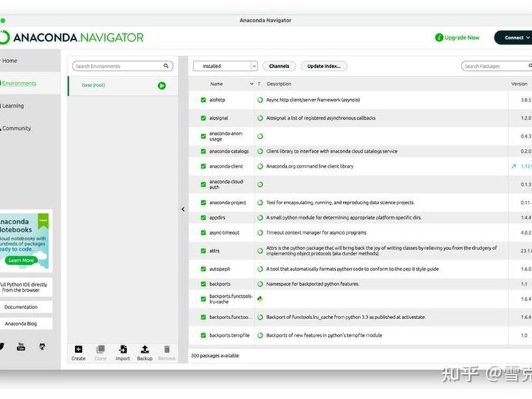Uncheck the aiohttp package checkbox
The image size is (532, 399).
[203, 100]
